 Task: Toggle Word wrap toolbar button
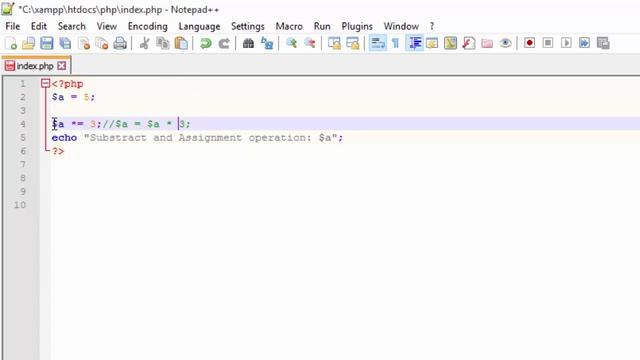pos(378,43)
